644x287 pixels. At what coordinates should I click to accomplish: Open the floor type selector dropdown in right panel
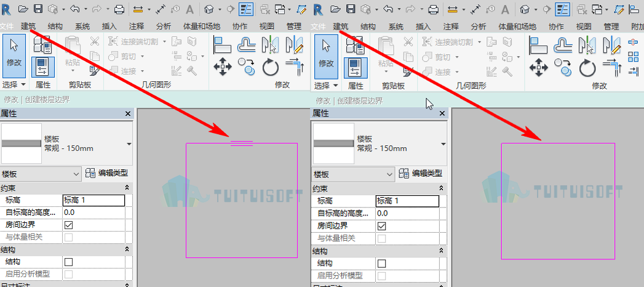(x=443, y=144)
